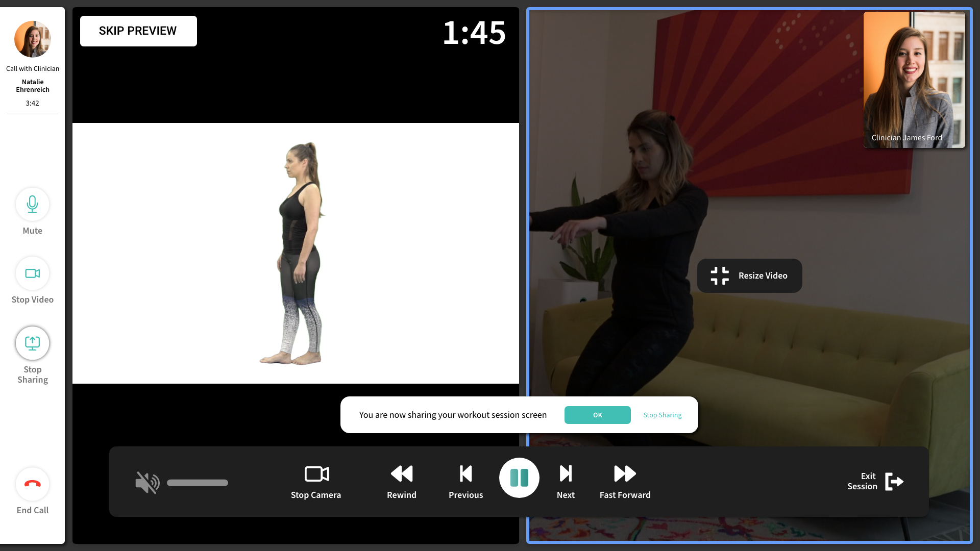Click Clinician James Ford video thumbnail
Image resolution: width=980 pixels, height=551 pixels.
click(914, 80)
